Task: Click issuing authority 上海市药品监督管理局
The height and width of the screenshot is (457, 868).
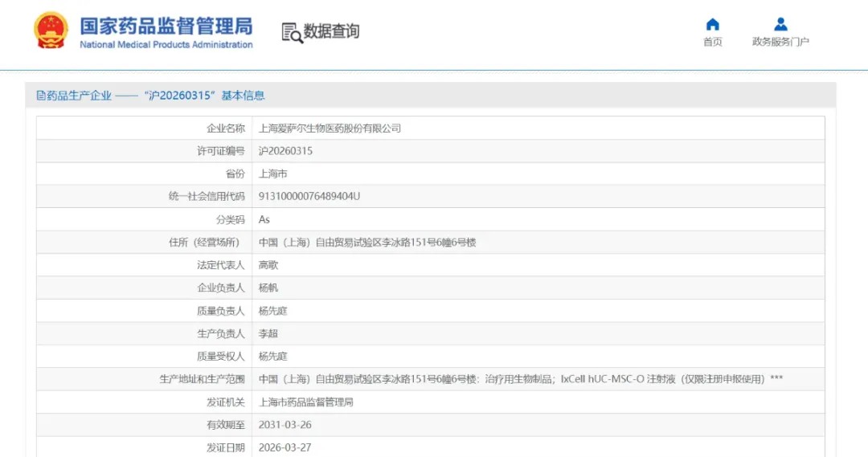Action: click(x=306, y=402)
